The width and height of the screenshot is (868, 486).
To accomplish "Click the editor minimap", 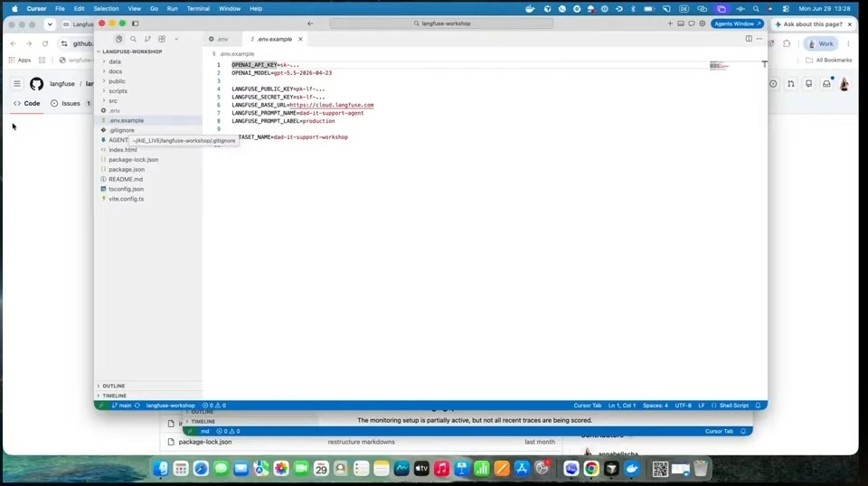I will point(719,66).
